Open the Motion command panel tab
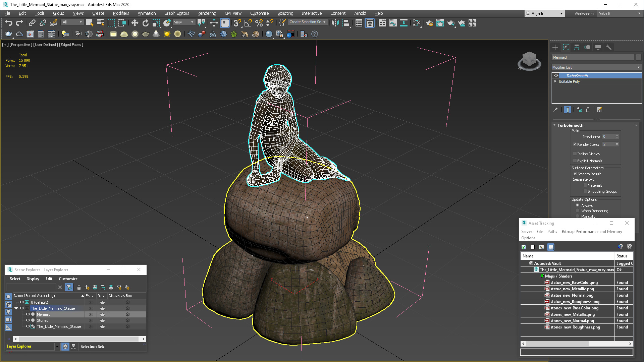This screenshot has height=362, width=644. point(587,47)
